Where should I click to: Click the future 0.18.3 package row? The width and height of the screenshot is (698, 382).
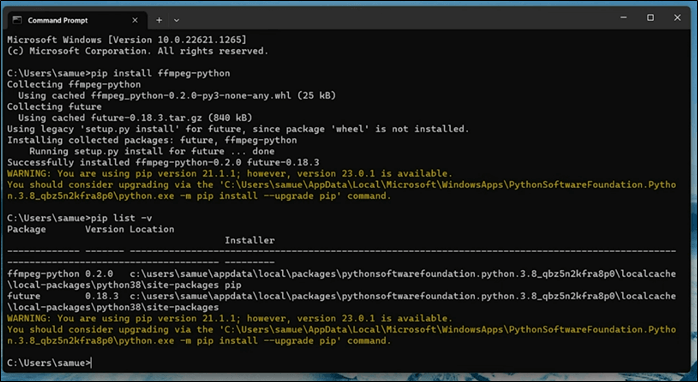(341, 301)
